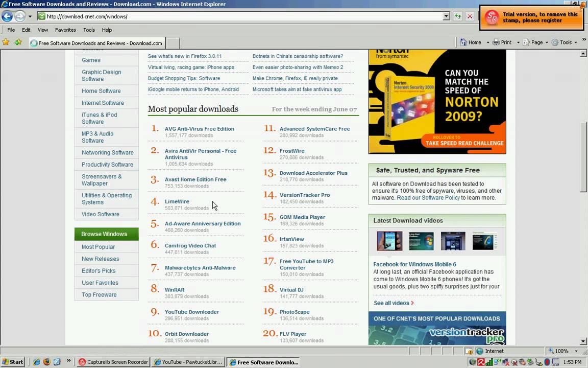Open the Facebook for Windows Mobile 6 link
The height and width of the screenshot is (368, 588).
click(x=414, y=264)
